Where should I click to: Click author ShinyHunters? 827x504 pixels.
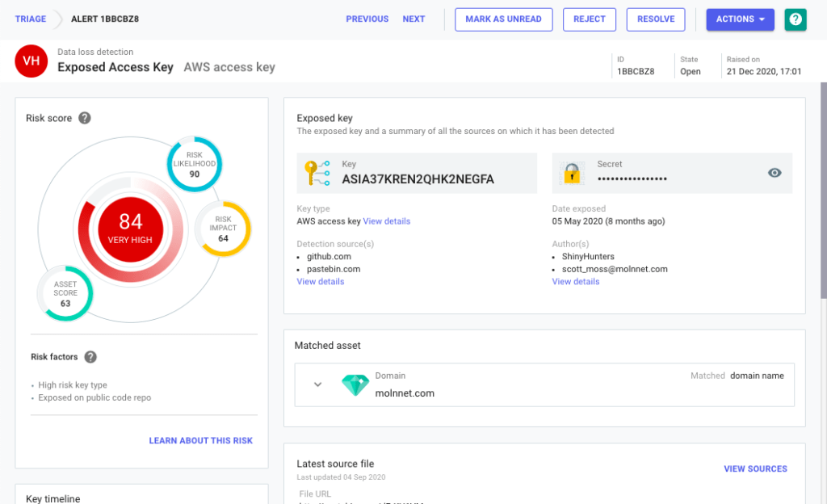click(588, 257)
